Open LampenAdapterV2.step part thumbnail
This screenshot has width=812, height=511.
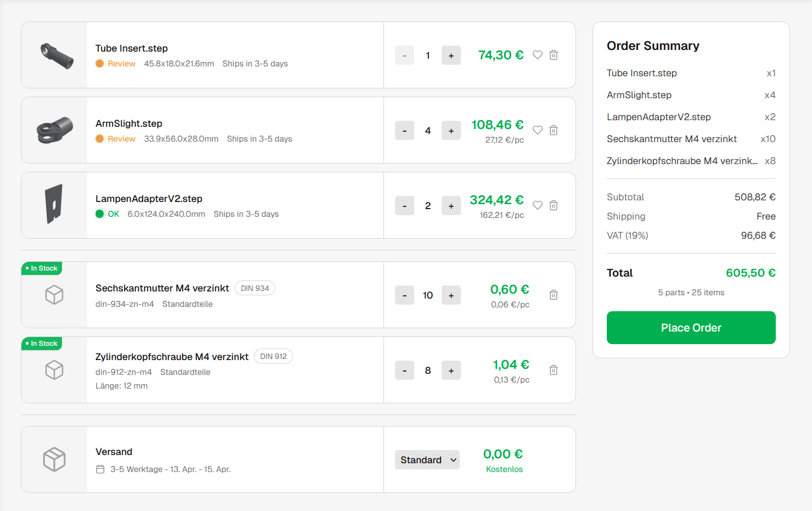(54, 205)
